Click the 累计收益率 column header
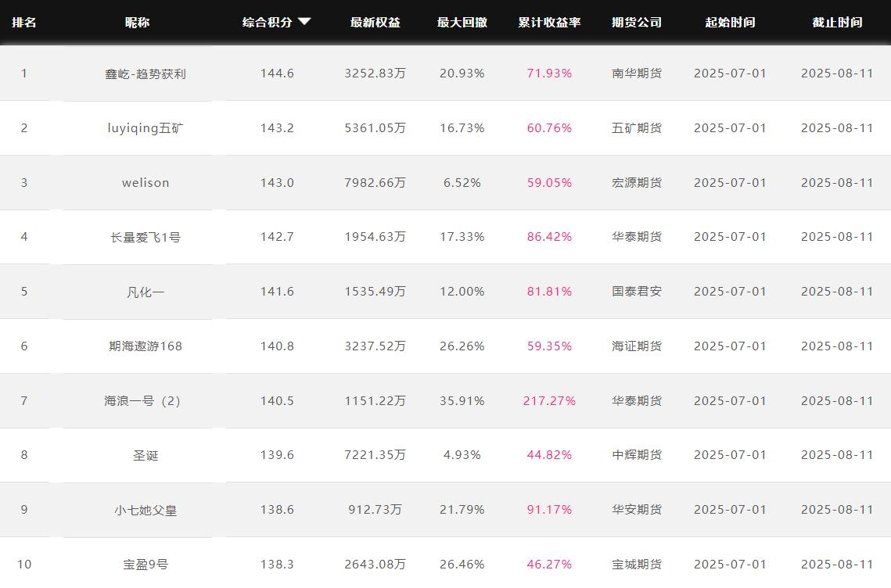This screenshot has width=891, height=588. coord(549,22)
